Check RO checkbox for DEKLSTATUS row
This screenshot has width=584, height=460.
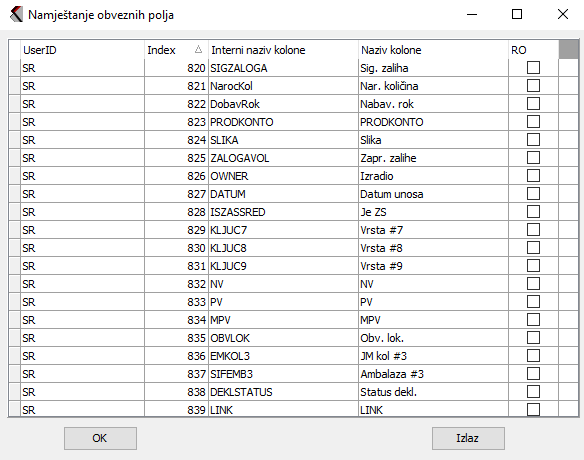(x=533, y=392)
